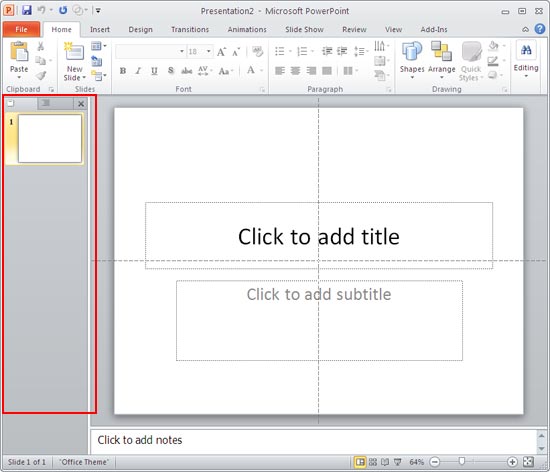The image size is (550, 472).
Task: Click the Copy icon in Clipboard group
Action: tap(41, 60)
